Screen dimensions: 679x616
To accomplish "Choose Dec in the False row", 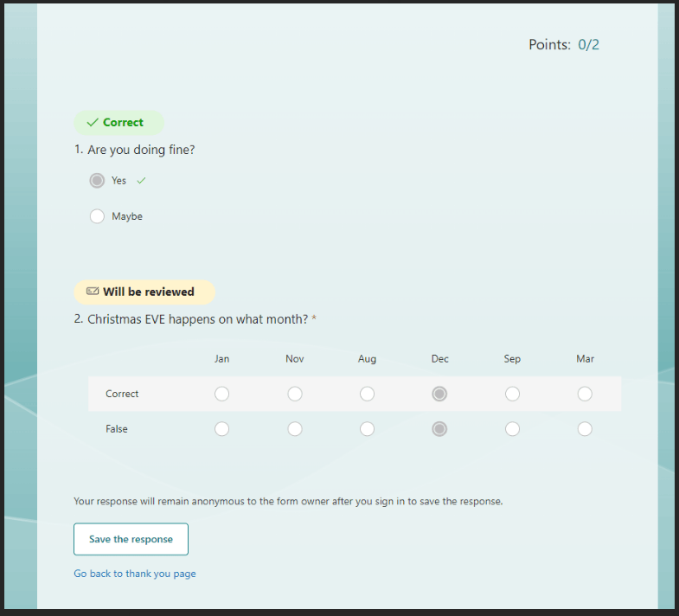I will (x=439, y=429).
